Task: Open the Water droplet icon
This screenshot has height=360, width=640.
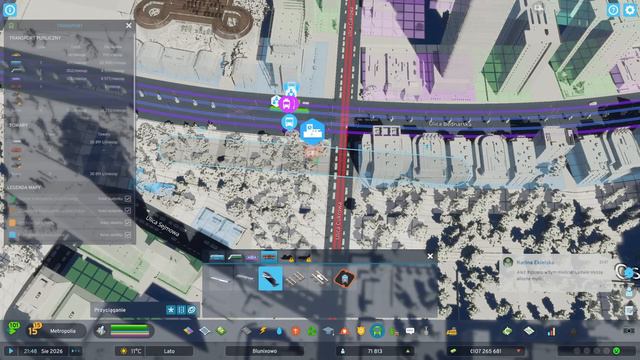Action: 279,331
